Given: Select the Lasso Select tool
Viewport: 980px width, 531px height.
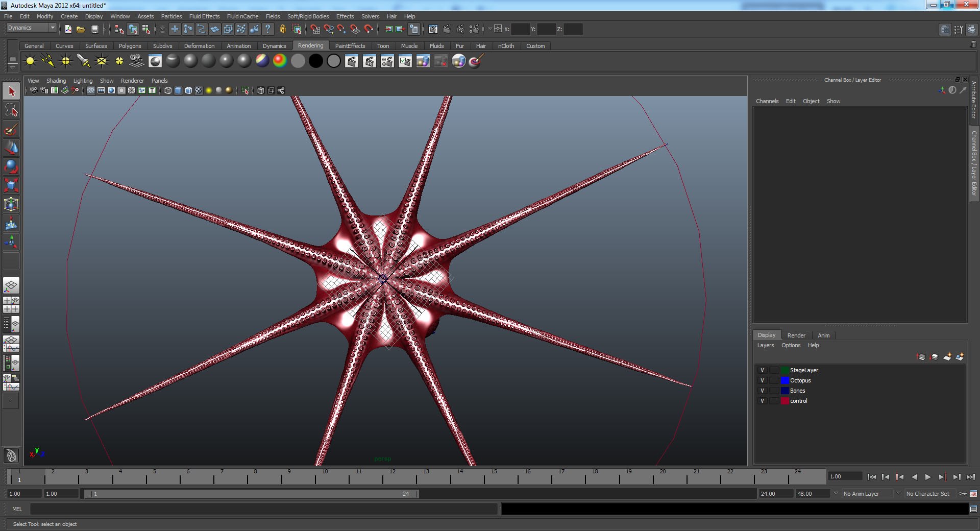Looking at the screenshot, I should pos(11,110).
